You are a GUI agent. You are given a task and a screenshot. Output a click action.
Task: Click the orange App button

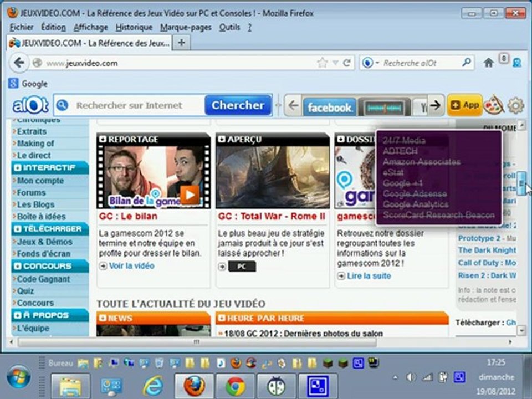point(464,105)
